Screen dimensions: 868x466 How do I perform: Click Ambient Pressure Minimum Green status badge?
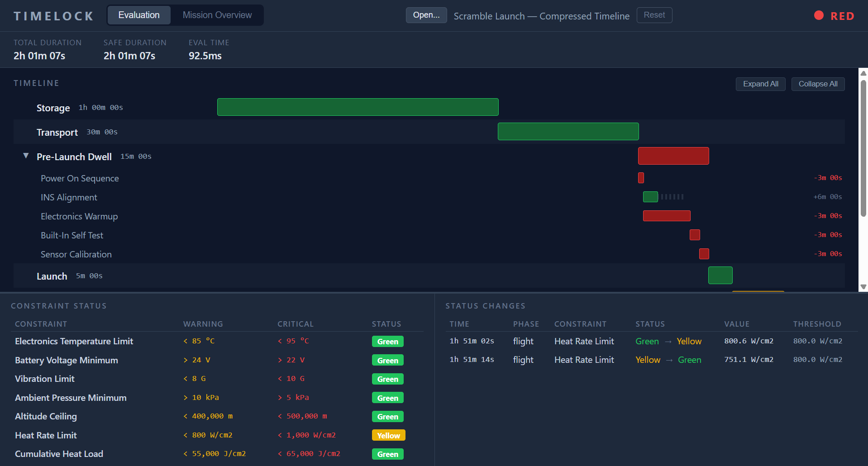coord(388,398)
